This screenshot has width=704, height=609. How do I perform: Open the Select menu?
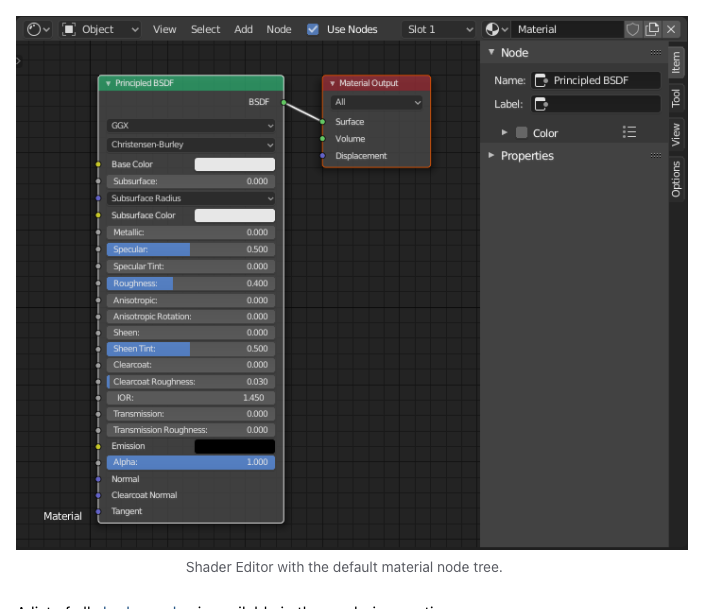(205, 30)
